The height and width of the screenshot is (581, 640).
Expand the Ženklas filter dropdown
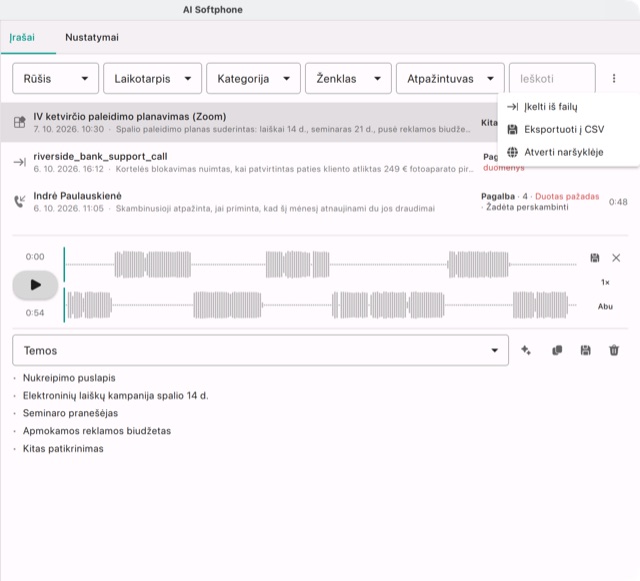pos(348,78)
